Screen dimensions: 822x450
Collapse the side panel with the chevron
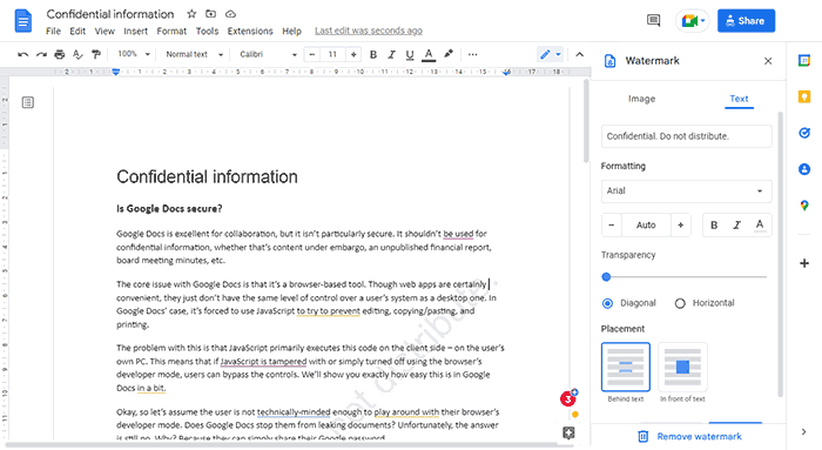point(804,432)
